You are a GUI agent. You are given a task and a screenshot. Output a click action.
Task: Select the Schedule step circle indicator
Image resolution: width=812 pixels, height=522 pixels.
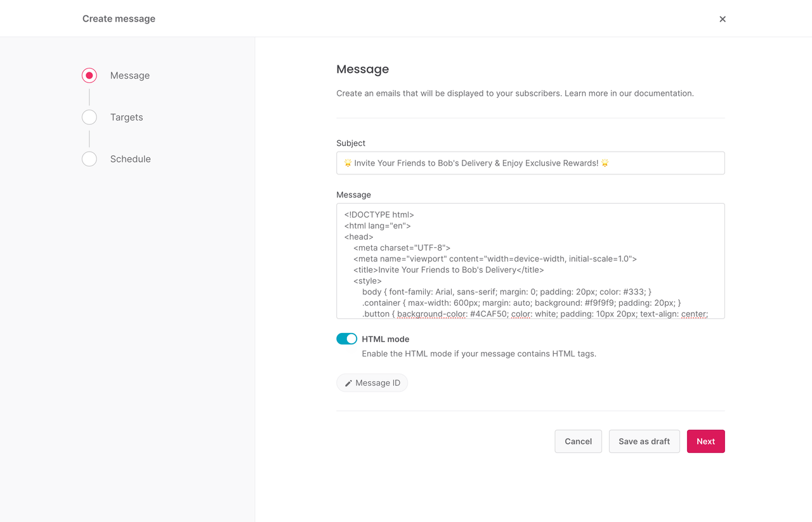tap(89, 159)
